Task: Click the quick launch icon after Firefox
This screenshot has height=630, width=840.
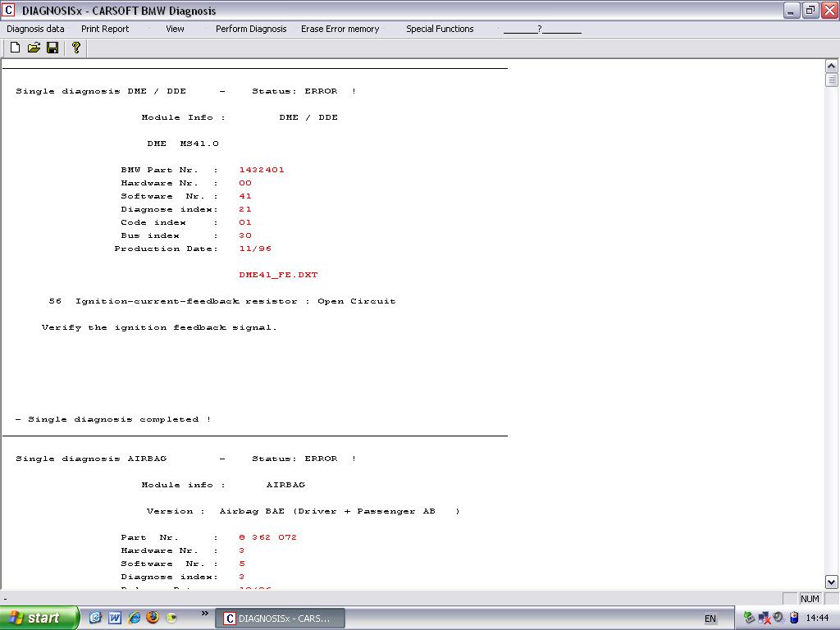Action: click(171, 618)
